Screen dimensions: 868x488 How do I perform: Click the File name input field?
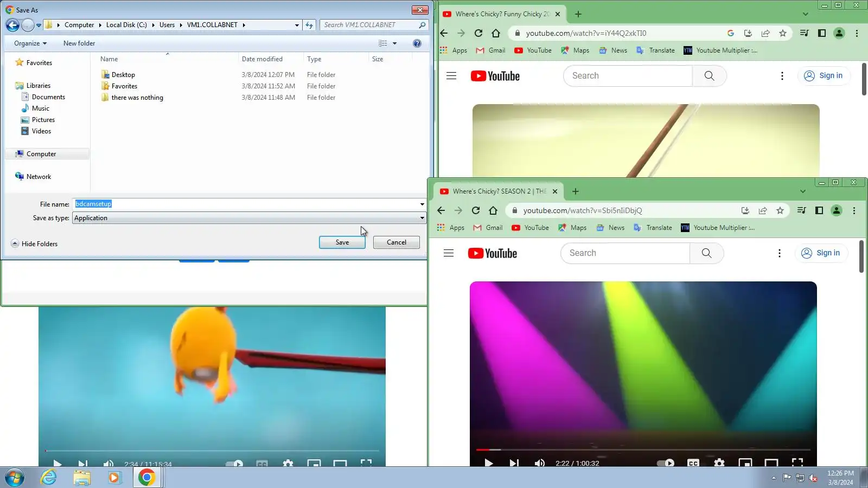246,204
